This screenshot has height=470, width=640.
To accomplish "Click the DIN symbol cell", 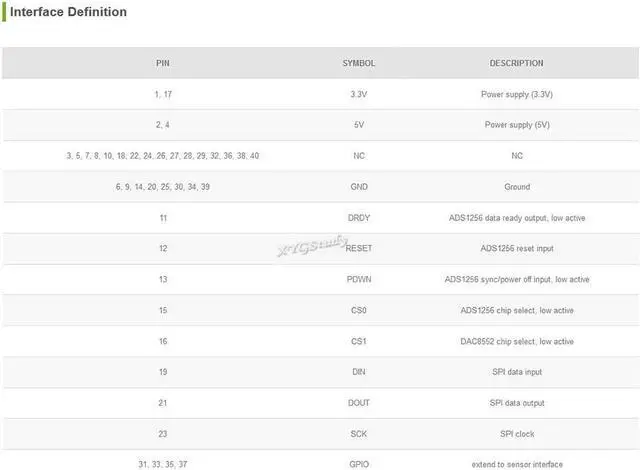I will click(x=359, y=372).
